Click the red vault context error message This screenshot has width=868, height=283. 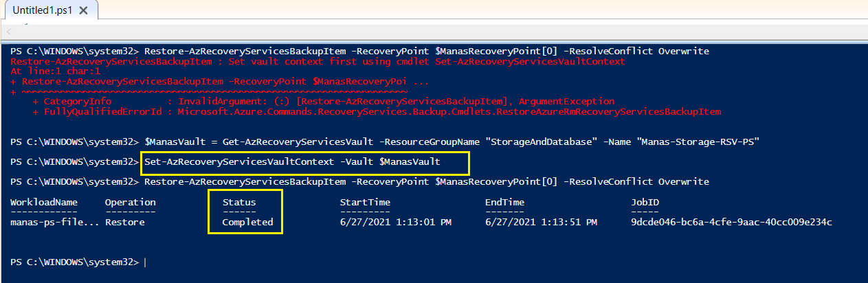pyautogui.click(x=318, y=61)
